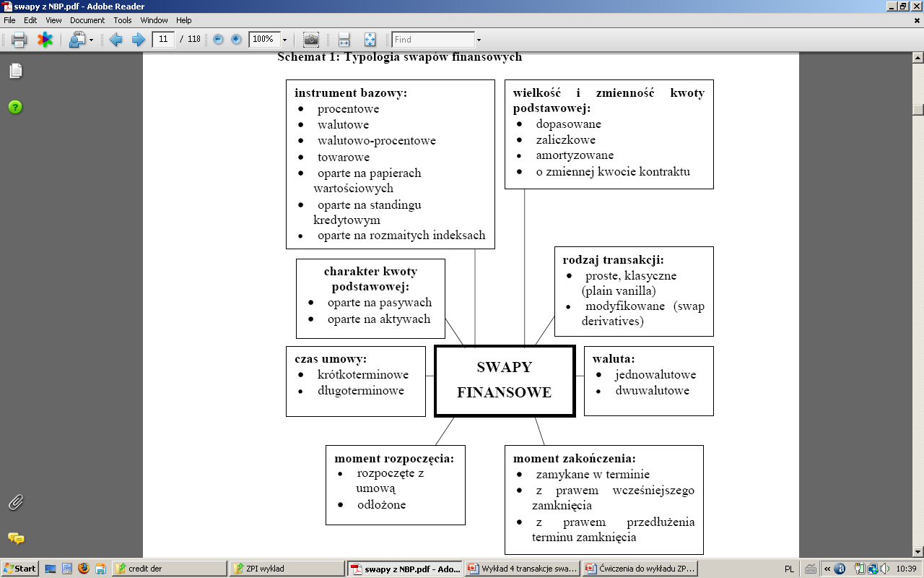Switch to 'Ćwiczenia do wykładu ZP...' taskbar window
924x578 pixels.
[640, 569]
